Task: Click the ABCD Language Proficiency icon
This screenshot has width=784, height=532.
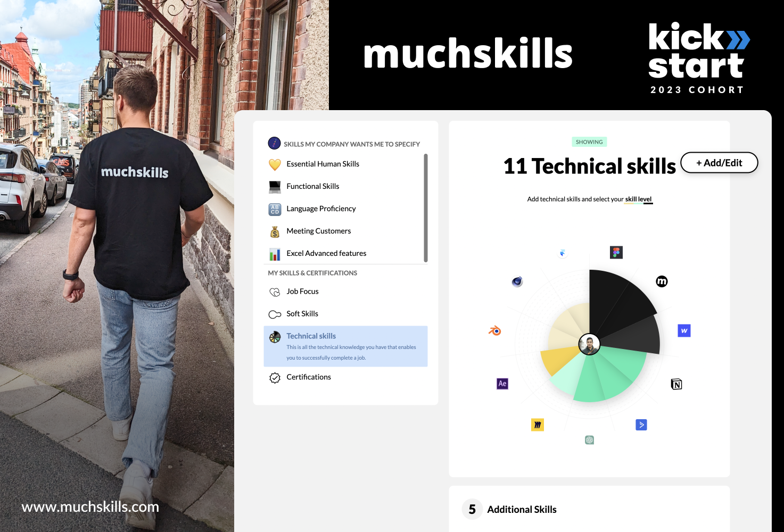Action: click(275, 209)
